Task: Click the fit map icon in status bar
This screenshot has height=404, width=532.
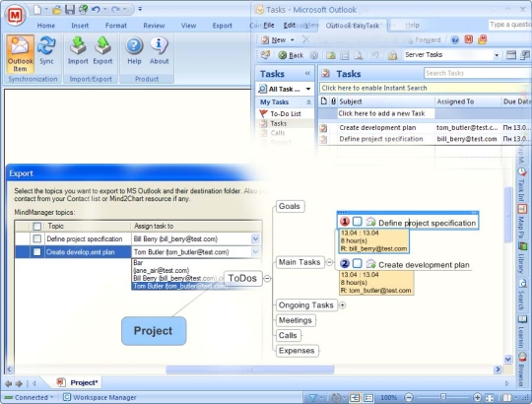Action: (490, 397)
